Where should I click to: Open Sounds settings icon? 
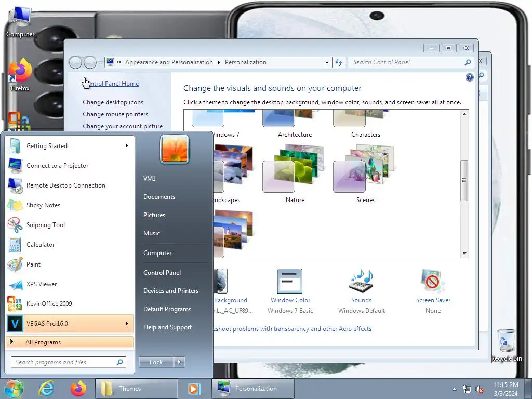[x=362, y=281]
